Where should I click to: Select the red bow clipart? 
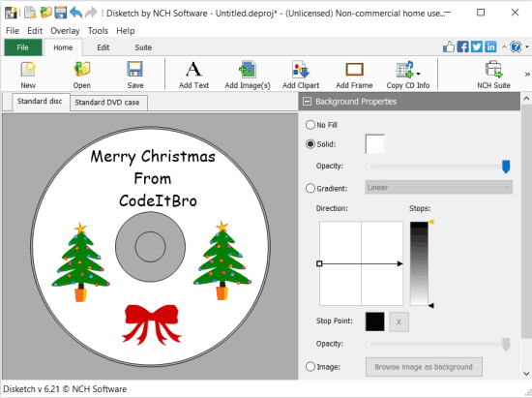click(x=152, y=324)
